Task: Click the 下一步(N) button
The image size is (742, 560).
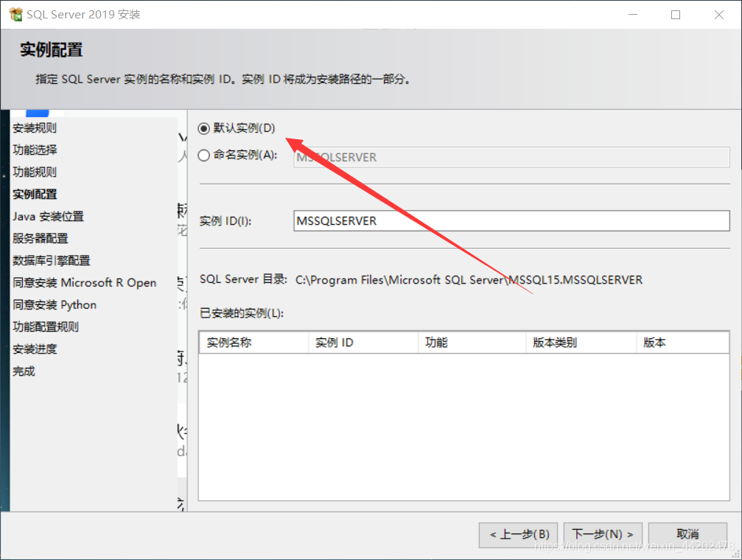Action: tap(603, 534)
